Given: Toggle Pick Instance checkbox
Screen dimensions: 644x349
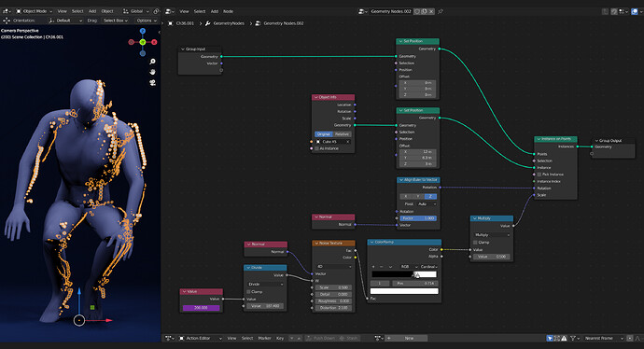Looking at the screenshot, I should pos(539,174).
